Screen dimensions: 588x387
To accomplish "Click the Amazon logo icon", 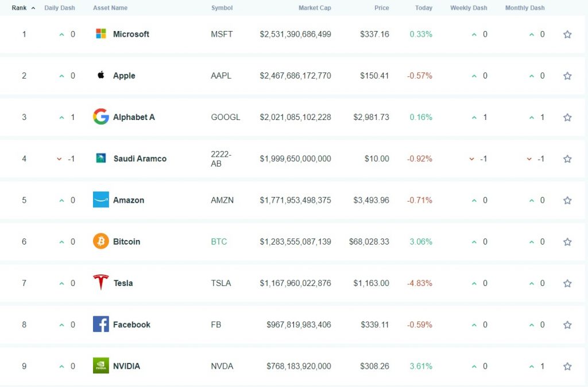I will (x=101, y=200).
